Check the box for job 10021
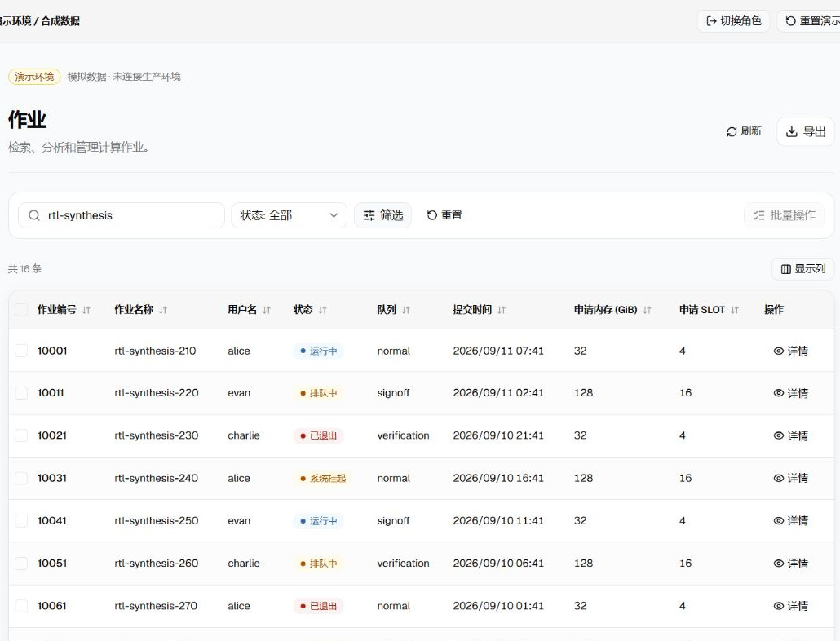Viewport: 840px width, 641px height. coord(21,435)
